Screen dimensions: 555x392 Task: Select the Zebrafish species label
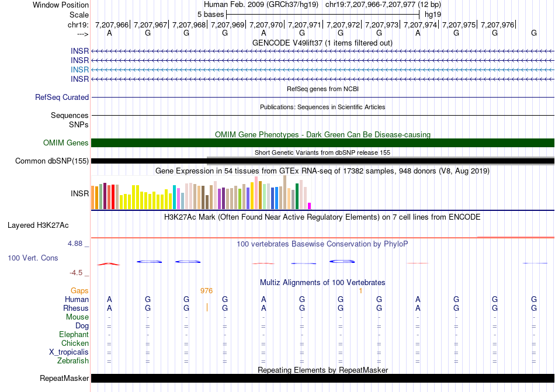(73, 361)
